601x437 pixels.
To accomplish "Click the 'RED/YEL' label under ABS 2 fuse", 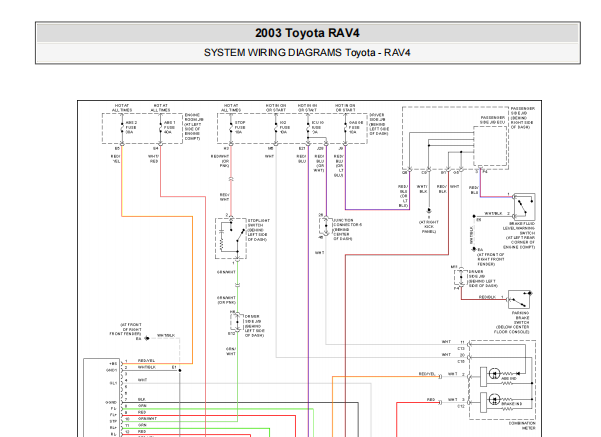I will click(x=116, y=159).
